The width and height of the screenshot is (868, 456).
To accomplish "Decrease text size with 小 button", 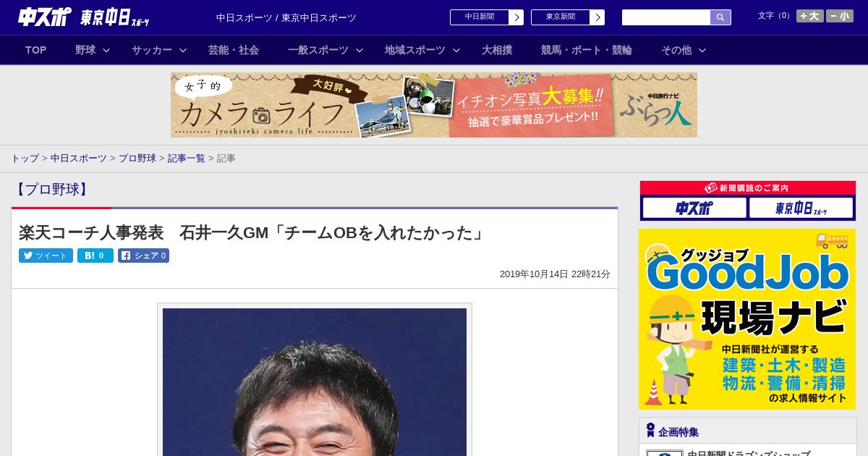I will pos(840,16).
